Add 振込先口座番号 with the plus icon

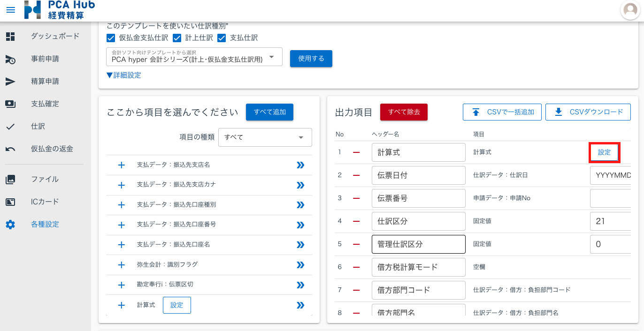121,225
